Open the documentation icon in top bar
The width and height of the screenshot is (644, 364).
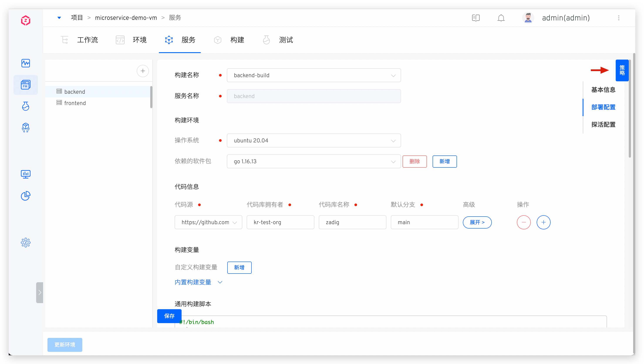tap(475, 18)
